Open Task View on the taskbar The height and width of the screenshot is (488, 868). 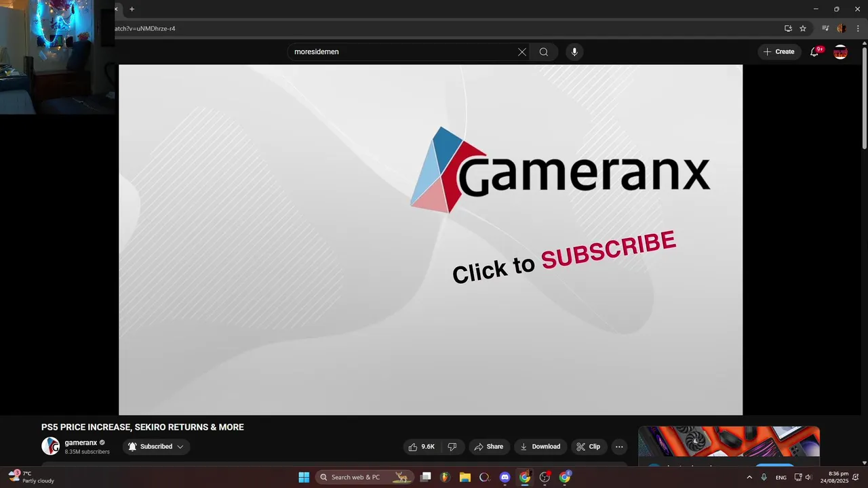[x=425, y=477]
